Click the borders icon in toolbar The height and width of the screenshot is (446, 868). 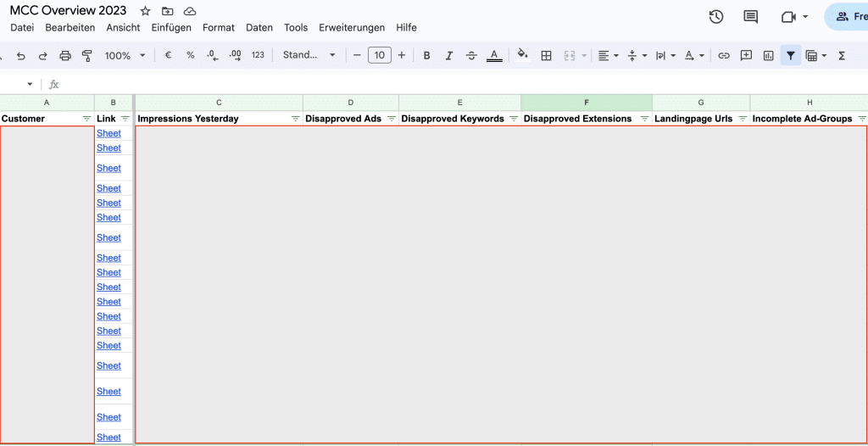click(547, 55)
